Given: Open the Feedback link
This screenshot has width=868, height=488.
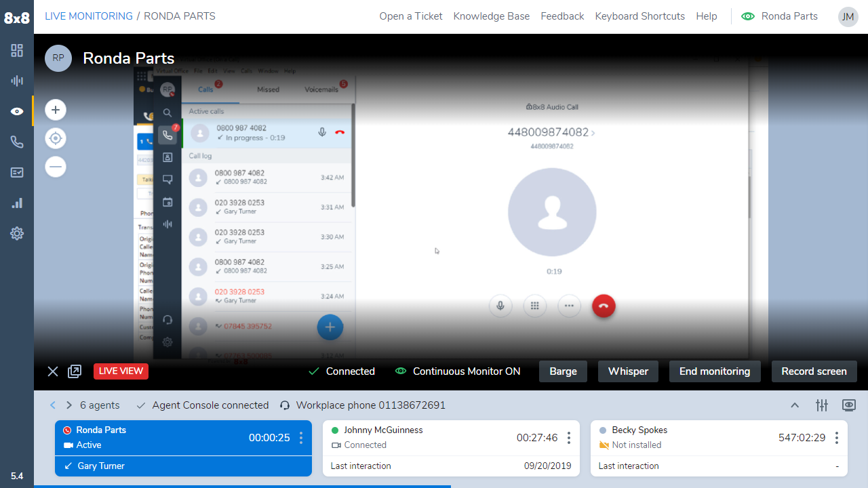Looking at the screenshot, I should [x=562, y=16].
